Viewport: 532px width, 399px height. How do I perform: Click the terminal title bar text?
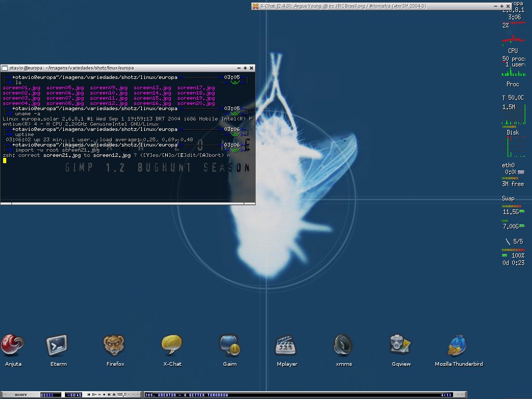coord(72,68)
